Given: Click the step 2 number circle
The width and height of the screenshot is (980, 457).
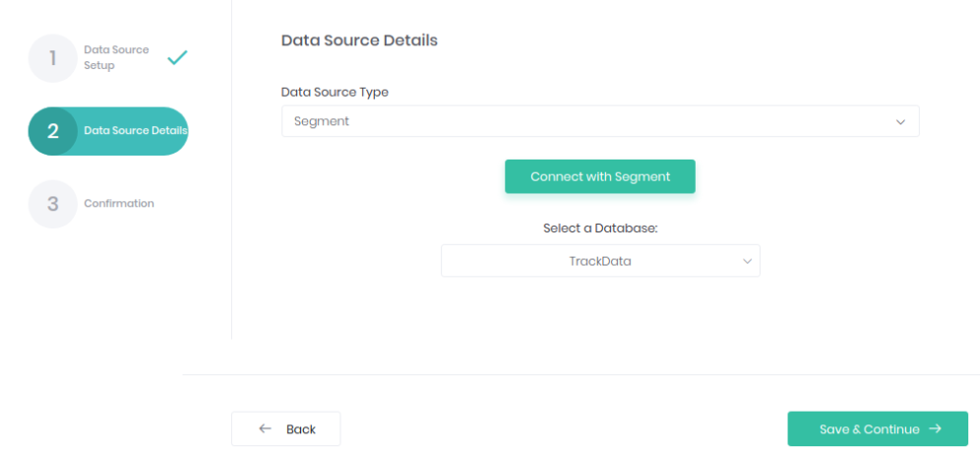Looking at the screenshot, I should [52, 131].
